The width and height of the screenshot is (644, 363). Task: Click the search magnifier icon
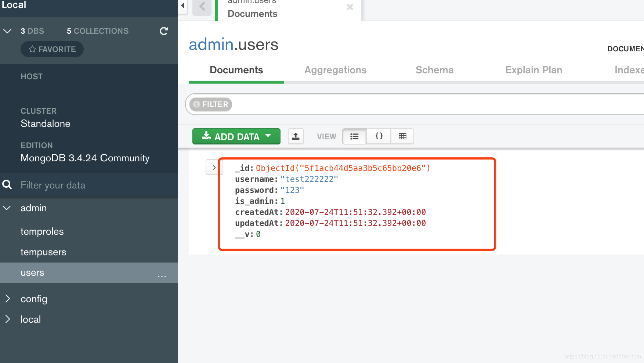tap(7, 184)
